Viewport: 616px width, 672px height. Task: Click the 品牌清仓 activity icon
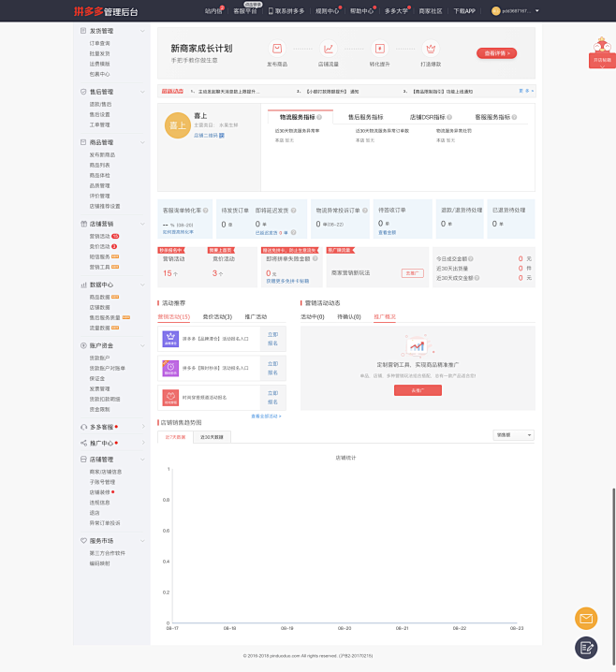[171, 339]
